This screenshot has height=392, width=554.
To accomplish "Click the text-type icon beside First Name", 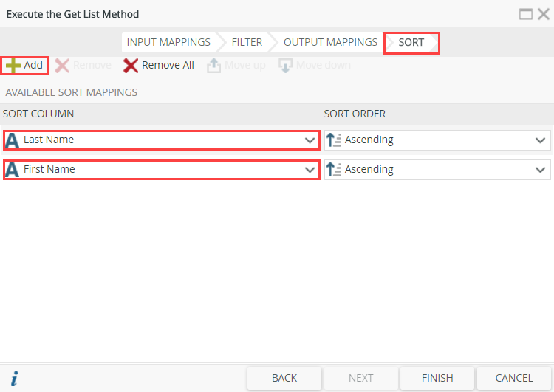I will 13,170.
